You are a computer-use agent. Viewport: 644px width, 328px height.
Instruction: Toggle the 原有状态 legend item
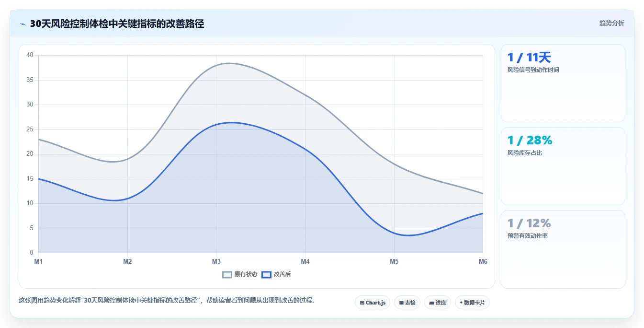point(240,274)
